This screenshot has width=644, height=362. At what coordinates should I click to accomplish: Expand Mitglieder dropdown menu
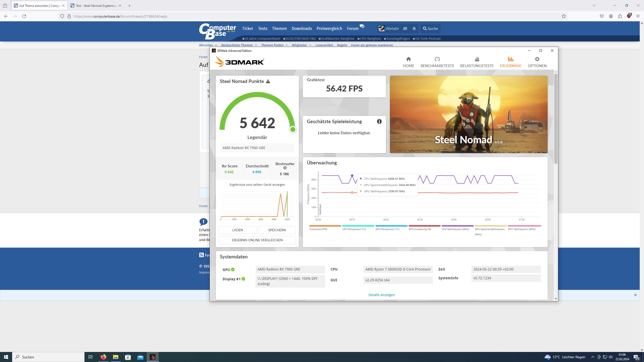coord(310,45)
